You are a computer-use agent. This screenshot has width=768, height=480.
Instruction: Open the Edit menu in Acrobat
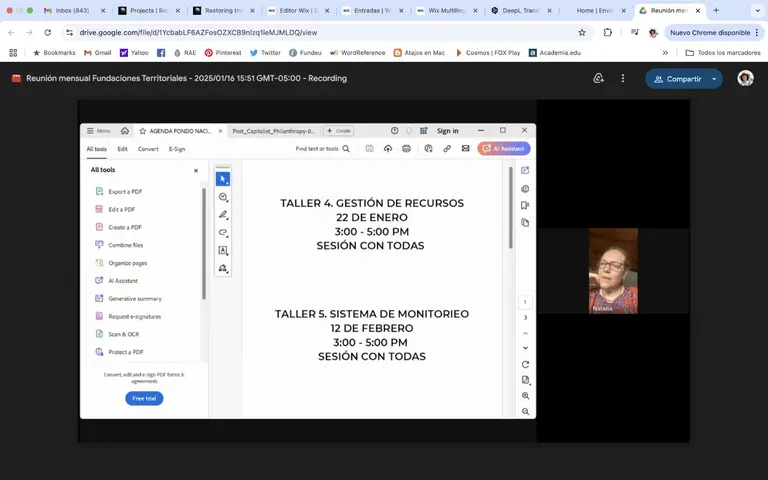click(122, 149)
